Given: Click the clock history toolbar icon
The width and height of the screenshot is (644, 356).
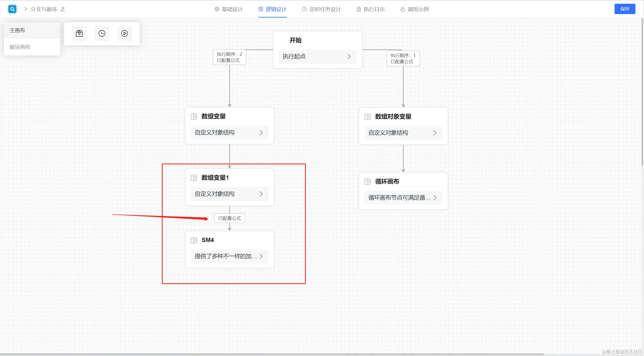Looking at the screenshot, I should 102,33.
